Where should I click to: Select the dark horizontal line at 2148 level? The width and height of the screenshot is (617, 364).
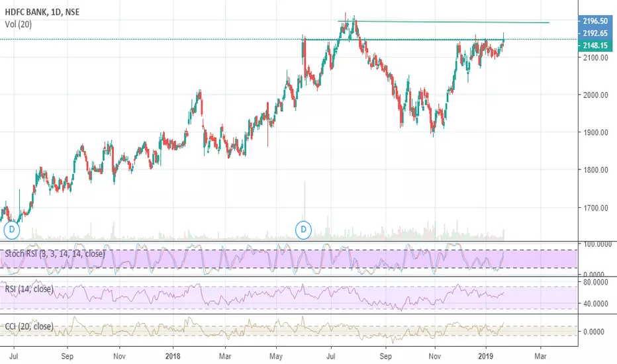tap(403, 40)
